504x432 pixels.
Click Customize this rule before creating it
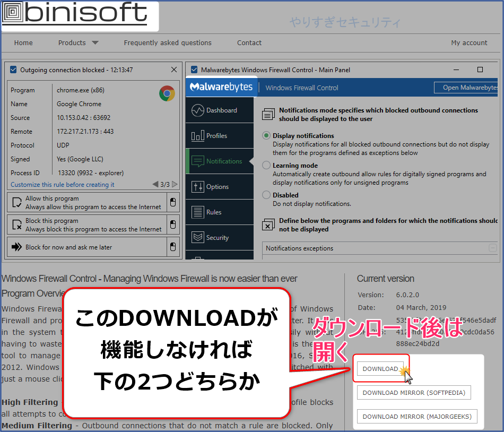click(x=63, y=185)
